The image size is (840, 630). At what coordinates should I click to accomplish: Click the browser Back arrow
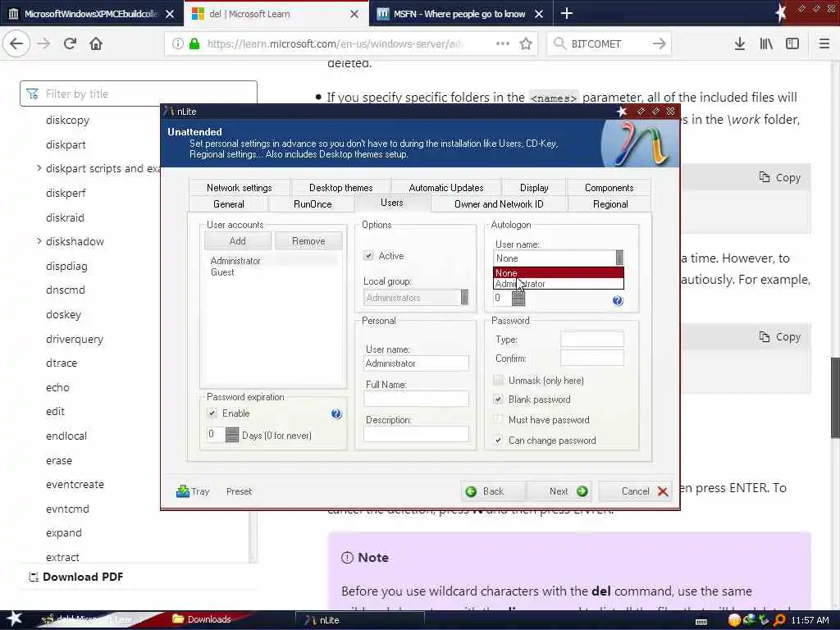[x=16, y=43]
